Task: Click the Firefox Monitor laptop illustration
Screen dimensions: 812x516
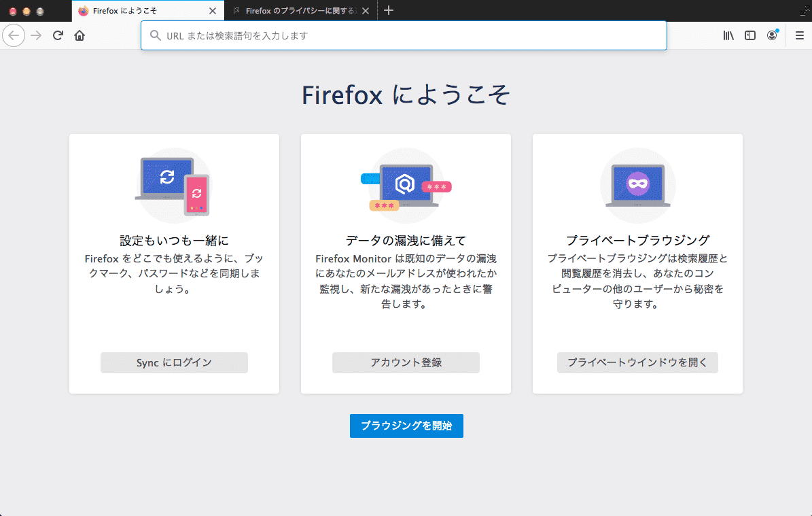Action: tap(406, 186)
